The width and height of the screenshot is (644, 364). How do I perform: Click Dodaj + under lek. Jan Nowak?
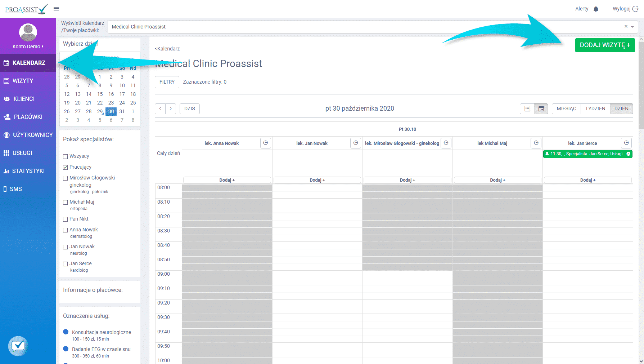click(317, 180)
